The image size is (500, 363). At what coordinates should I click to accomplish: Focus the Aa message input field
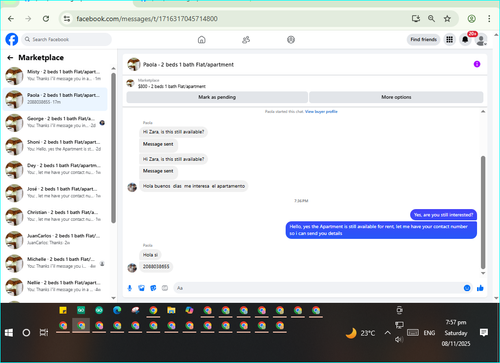click(x=318, y=288)
